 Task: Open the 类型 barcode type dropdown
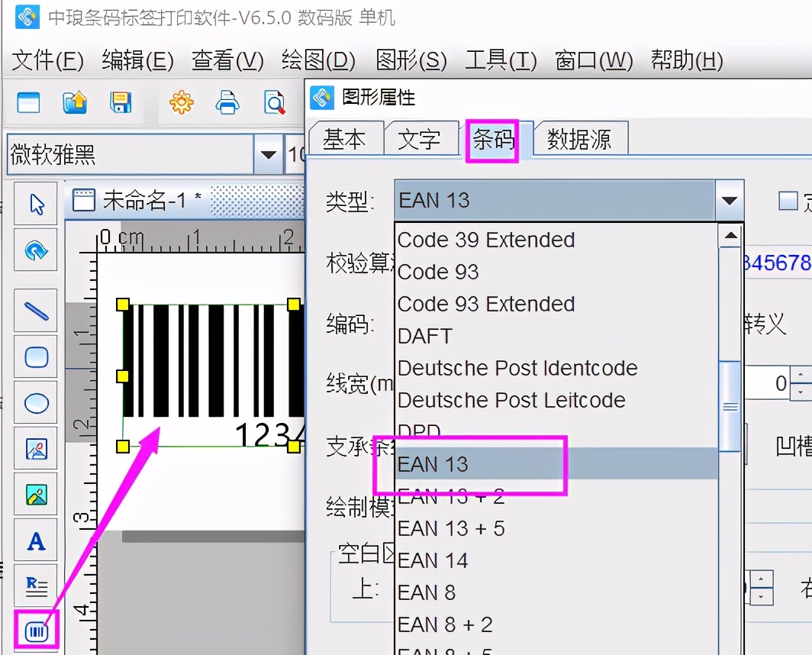coord(731,200)
